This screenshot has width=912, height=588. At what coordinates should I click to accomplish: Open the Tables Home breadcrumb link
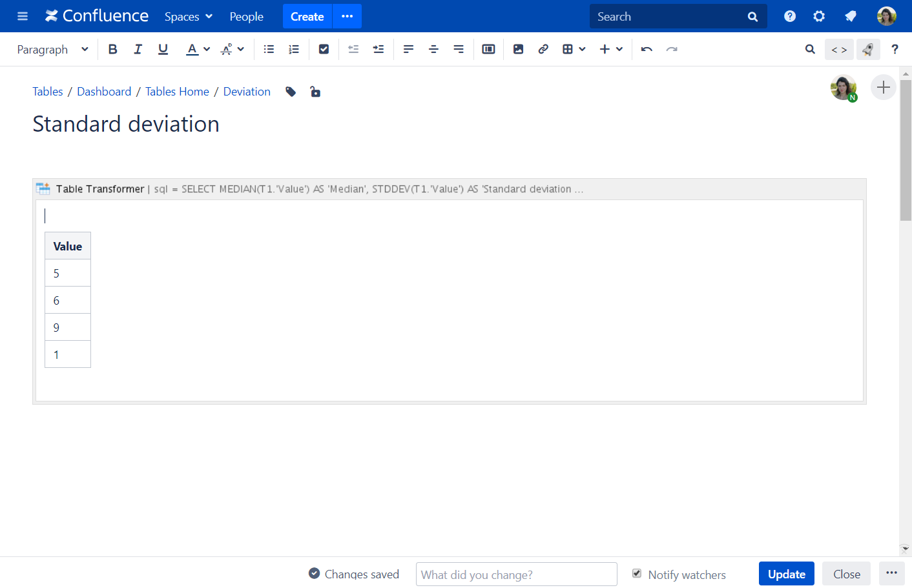tap(177, 92)
